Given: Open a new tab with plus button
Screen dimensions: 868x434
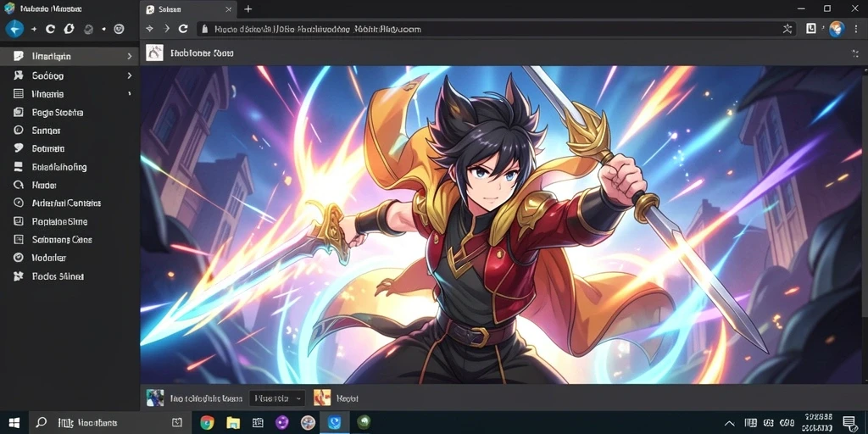Looking at the screenshot, I should tap(248, 9).
